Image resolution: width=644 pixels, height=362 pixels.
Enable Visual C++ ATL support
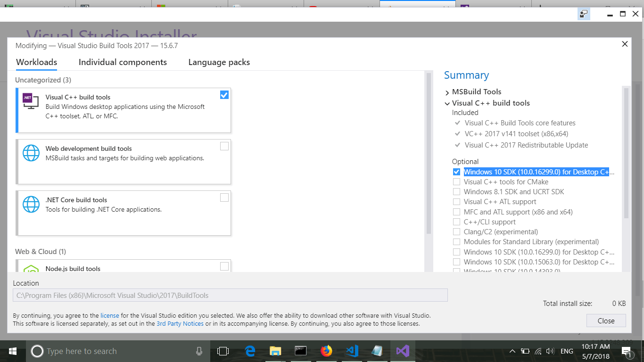pos(456,202)
